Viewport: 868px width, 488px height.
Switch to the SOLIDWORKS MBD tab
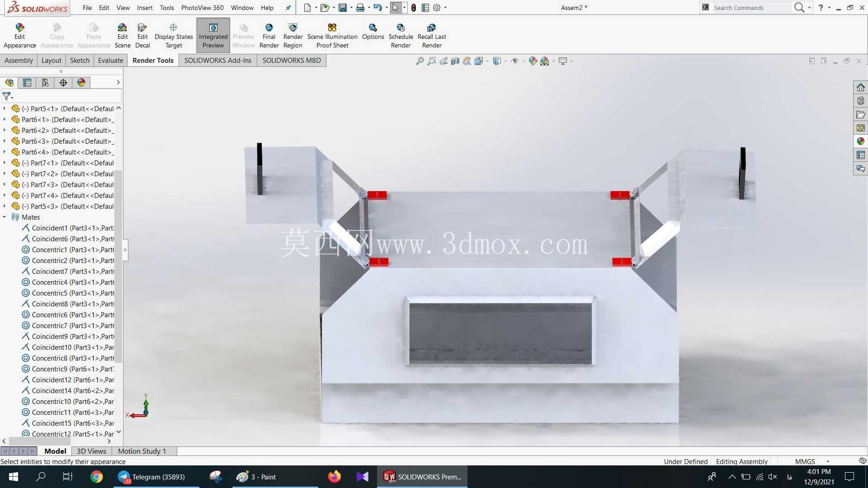(x=292, y=61)
